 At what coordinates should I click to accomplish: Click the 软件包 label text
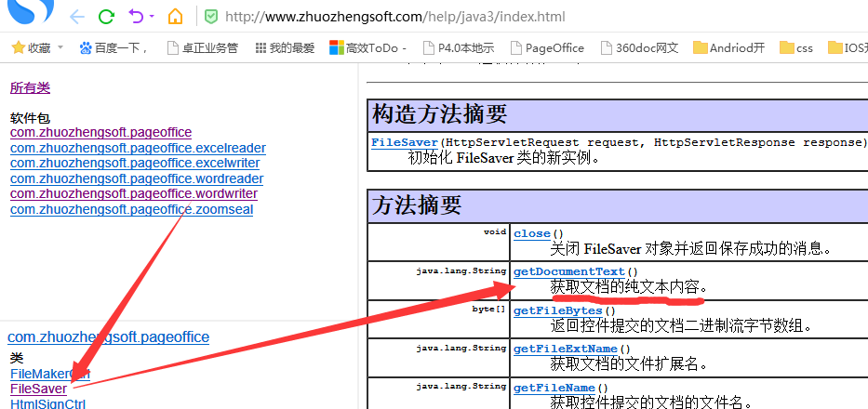click(30, 118)
